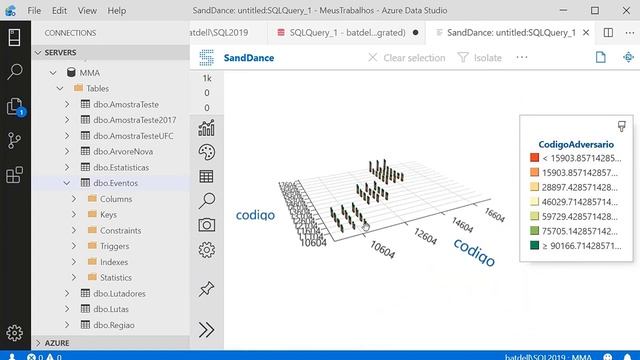The image size is (640, 360).
Task: Click the Isolate button
Action: 480,58
